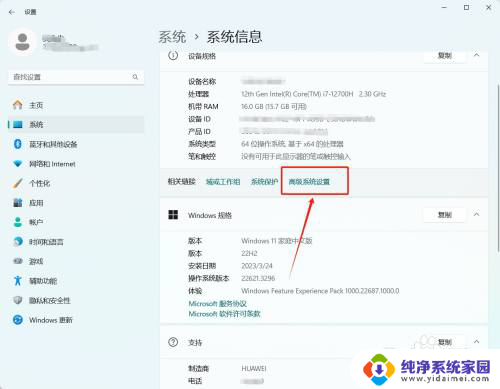Open Microsoft 软件许可条款 link
The image size is (500, 389).
[x=224, y=314]
